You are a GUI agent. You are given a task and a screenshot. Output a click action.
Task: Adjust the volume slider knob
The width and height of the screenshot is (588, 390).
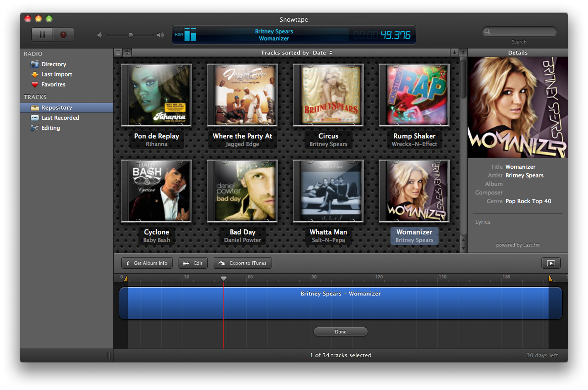[x=130, y=35]
